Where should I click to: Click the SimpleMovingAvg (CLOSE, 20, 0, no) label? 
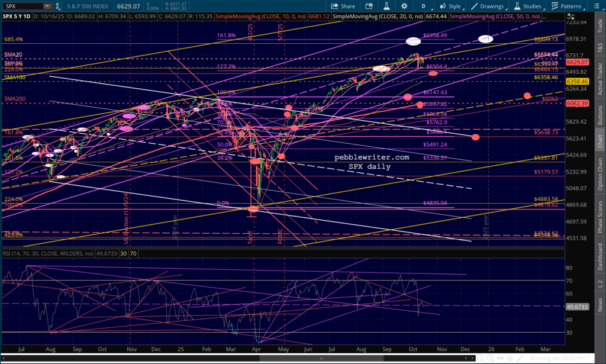click(378, 16)
